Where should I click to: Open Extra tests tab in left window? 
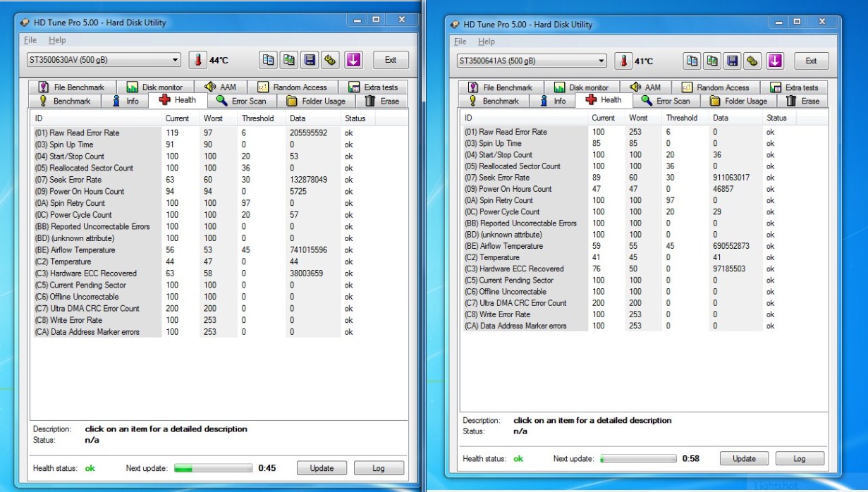pyautogui.click(x=373, y=87)
